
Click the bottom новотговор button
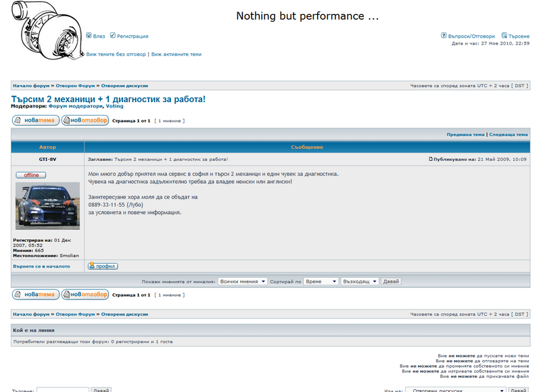point(85,295)
